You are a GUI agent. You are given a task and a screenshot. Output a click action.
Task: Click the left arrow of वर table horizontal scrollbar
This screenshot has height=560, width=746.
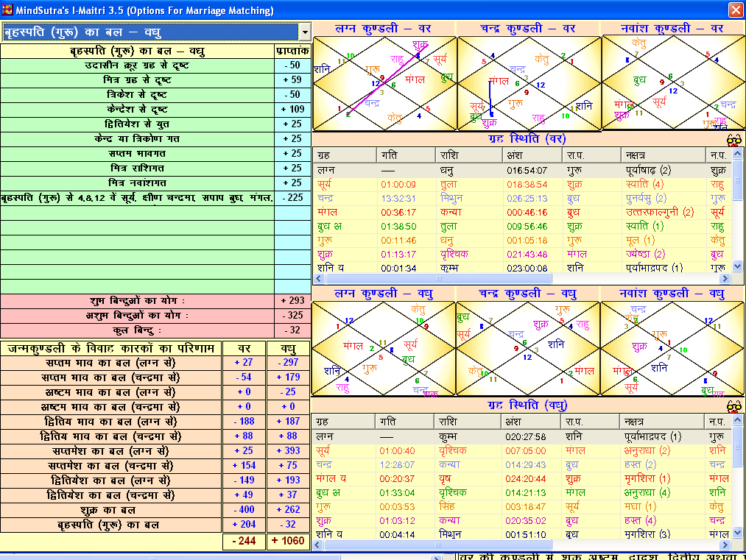click(319, 279)
